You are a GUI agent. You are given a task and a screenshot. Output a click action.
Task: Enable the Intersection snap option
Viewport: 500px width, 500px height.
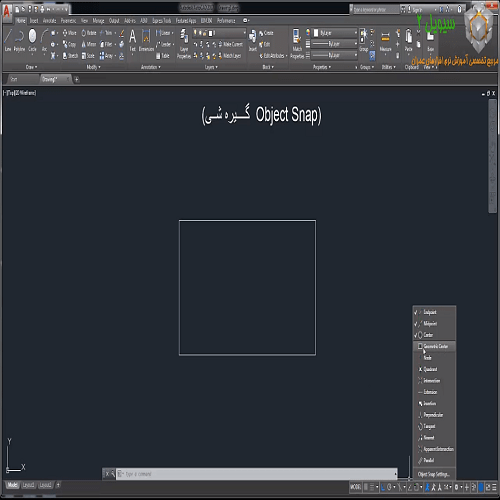coord(434,381)
